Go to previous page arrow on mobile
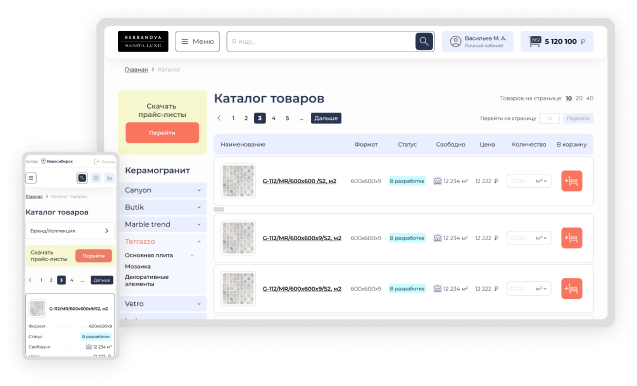This screenshot has width=637, height=386. [30, 280]
